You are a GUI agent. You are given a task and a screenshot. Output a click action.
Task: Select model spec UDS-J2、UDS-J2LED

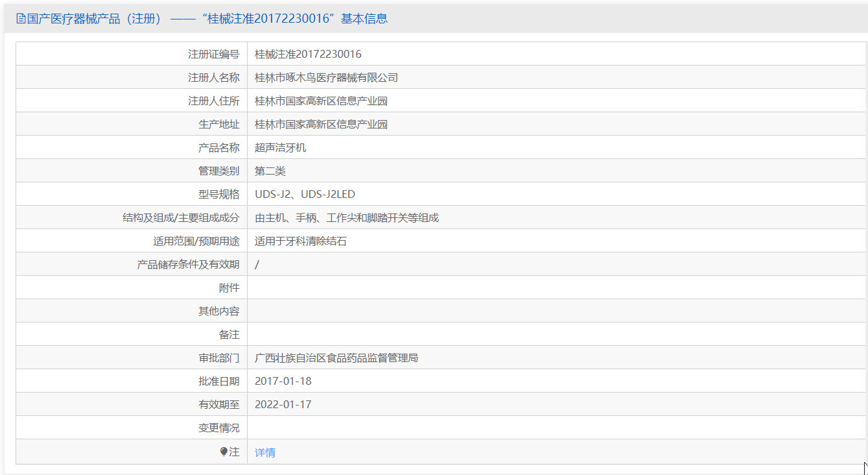[305, 194]
